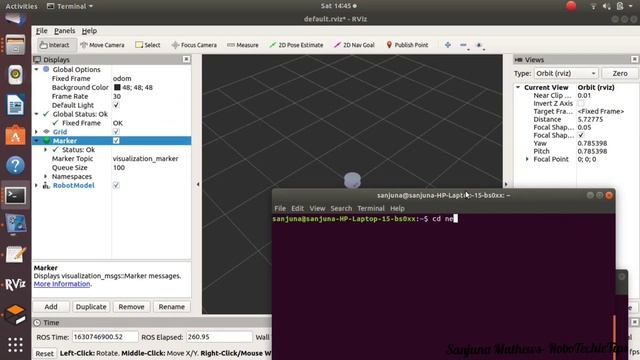This screenshot has height=360, width=640.
Task: Click the Background Color swatch
Action: pyautogui.click(x=117, y=87)
